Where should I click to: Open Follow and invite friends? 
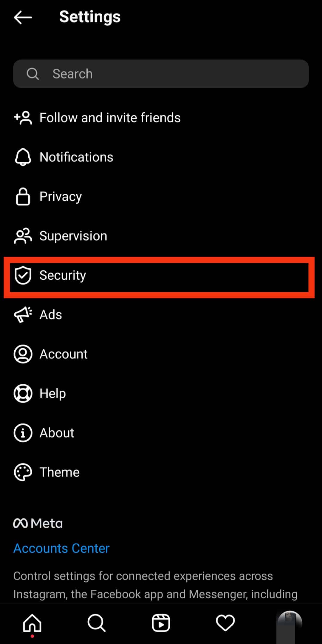161,118
